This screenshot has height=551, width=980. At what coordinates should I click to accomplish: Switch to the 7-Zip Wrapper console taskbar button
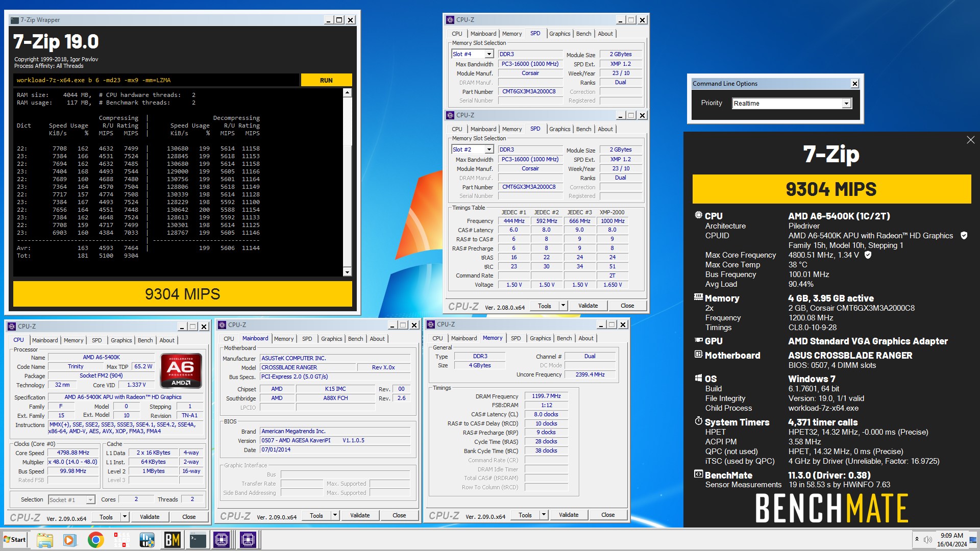click(x=198, y=540)
